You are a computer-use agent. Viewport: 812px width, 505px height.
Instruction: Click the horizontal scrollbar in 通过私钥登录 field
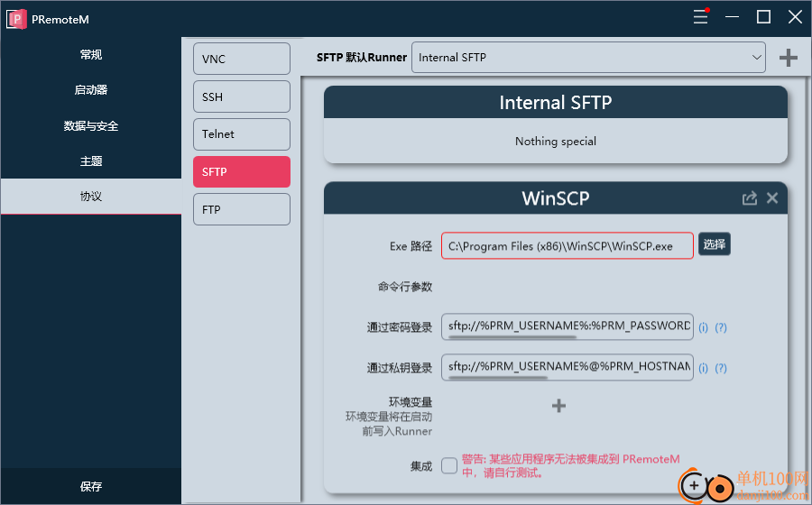[x=498, y=378]
